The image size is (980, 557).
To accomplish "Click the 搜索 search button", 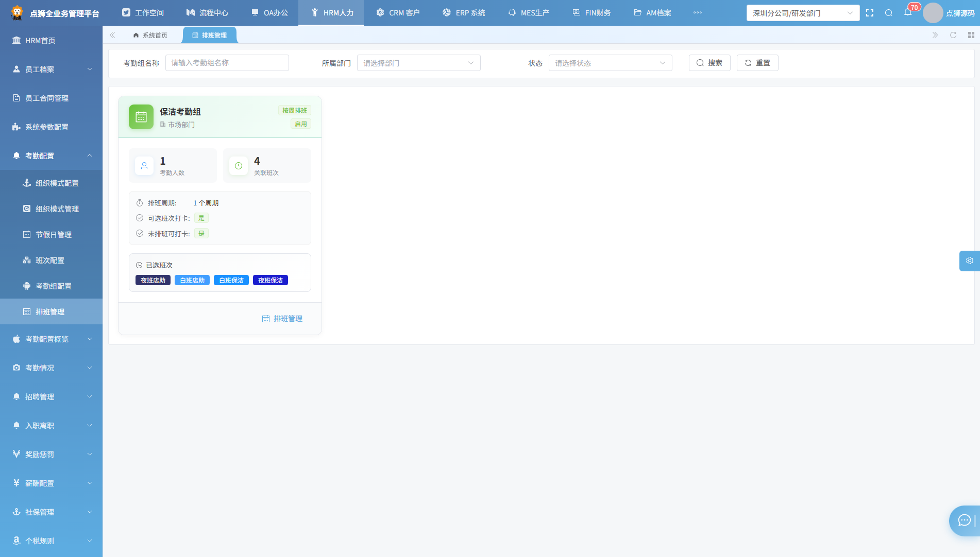I will coord(709,63).
